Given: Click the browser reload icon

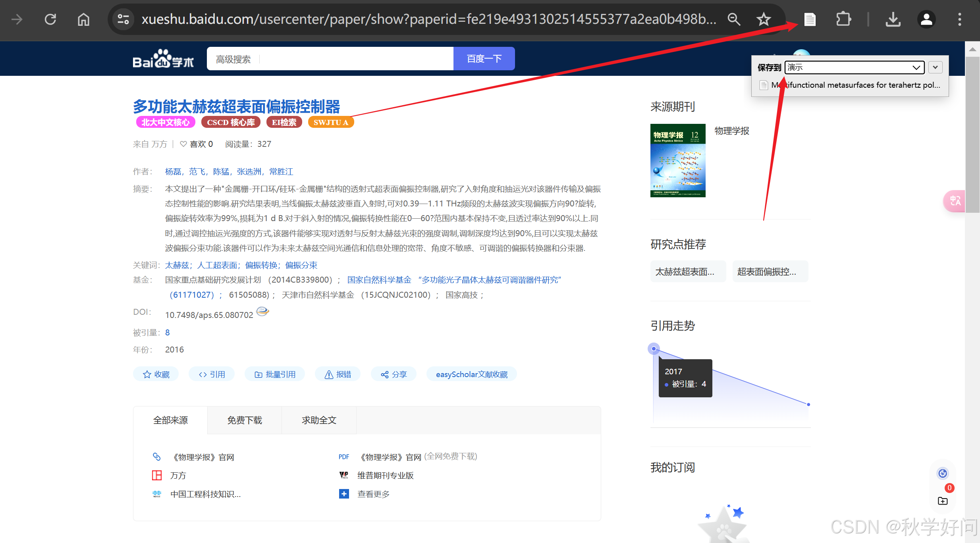Looking at the screenshot, I should pyautogui.click(x=50, y=19).
